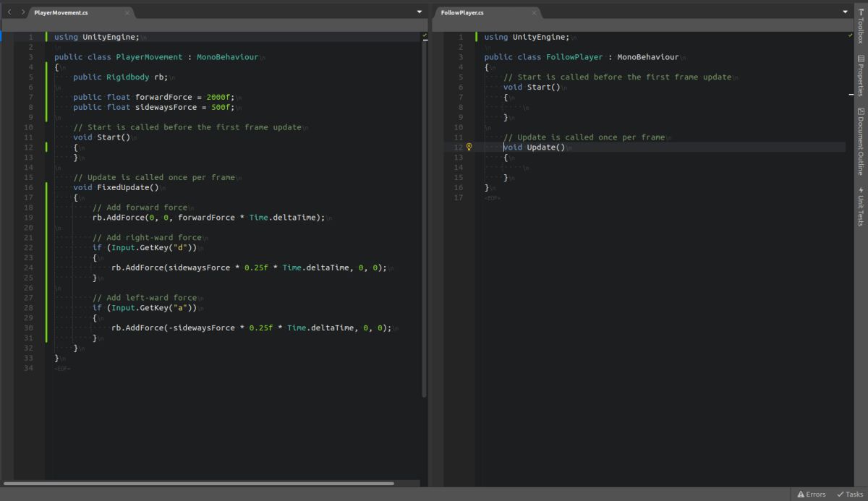Click '// Update is called once per frame' in FollowPlayer.cs
The width and height of the screenshot is (868, 501).
click(x=584, y=137)
